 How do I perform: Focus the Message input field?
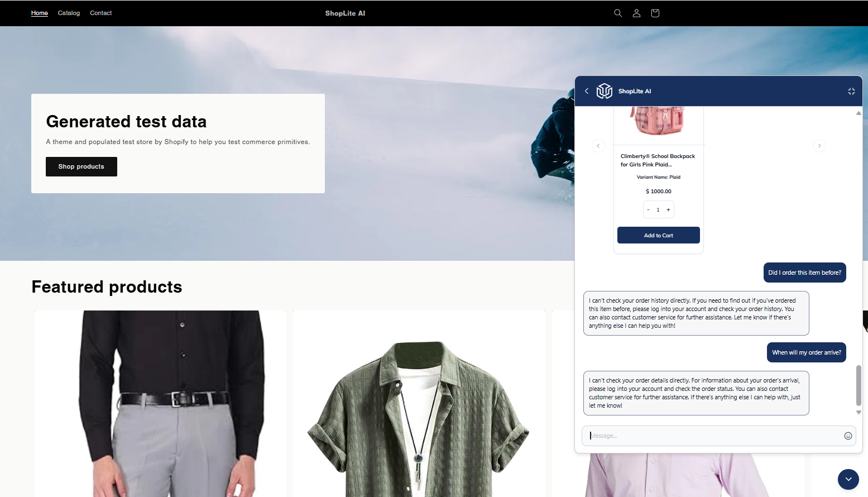point(714,436)
